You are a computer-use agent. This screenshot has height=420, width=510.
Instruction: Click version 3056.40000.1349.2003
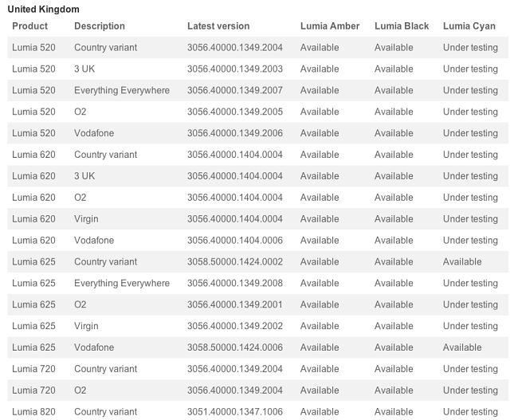(x=235, y=69)
